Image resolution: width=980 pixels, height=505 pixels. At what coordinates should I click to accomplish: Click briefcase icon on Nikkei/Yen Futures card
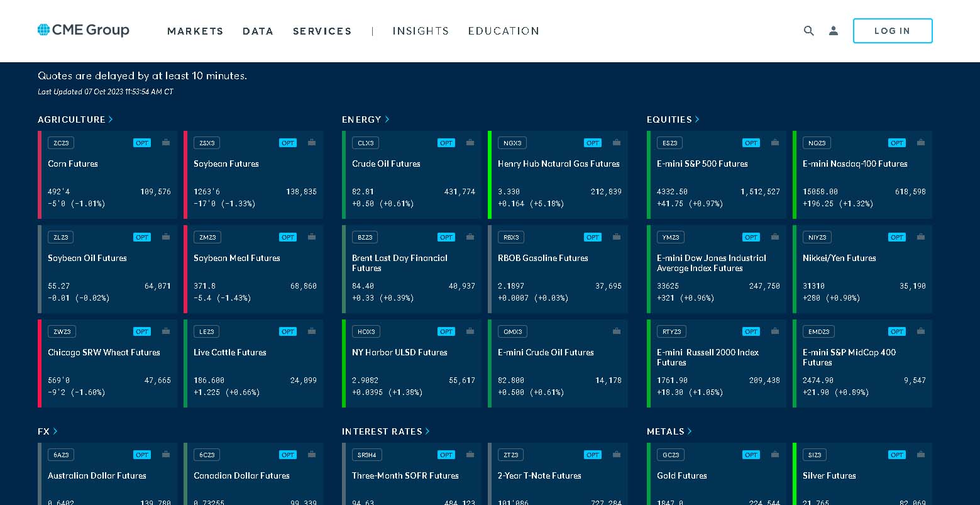pos(921,237)
